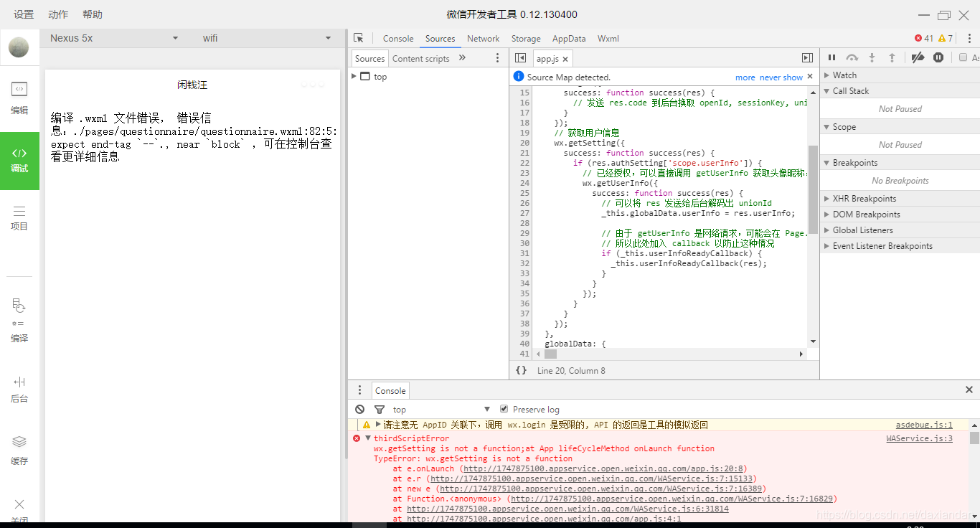The image size is (980, 528).
Task: Click the yellow warning count badge
Action: (x=946, y=38)
